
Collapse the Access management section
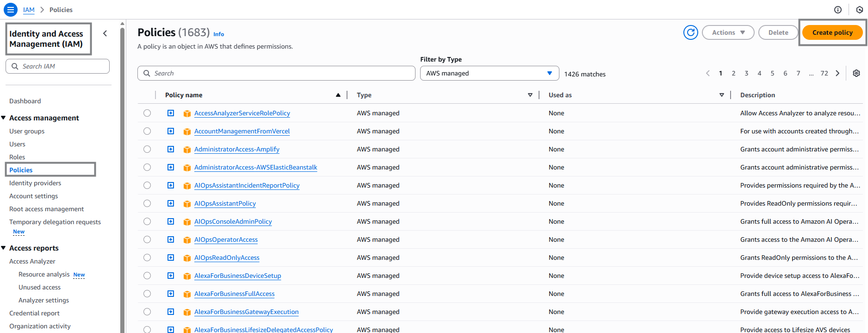pyautogui.click(x=4, y=118)
